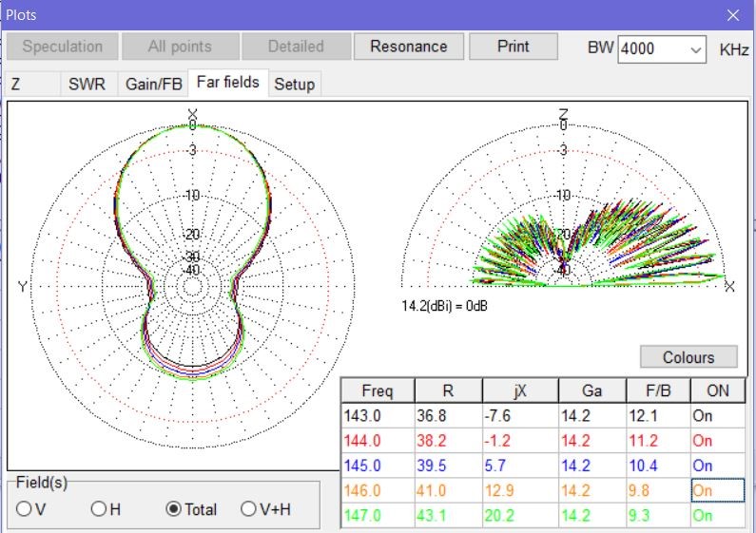Viewport: 756px width, 533px height.
Task: Switch to the SWR tab
Action: click(87, 85)
